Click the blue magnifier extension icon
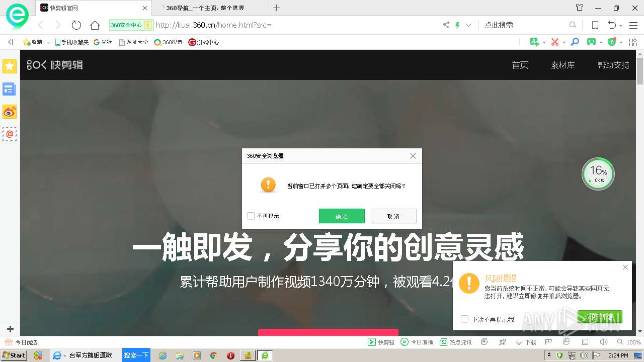The height and width of the screenshot is (362, 644). [x=575, y=42]
